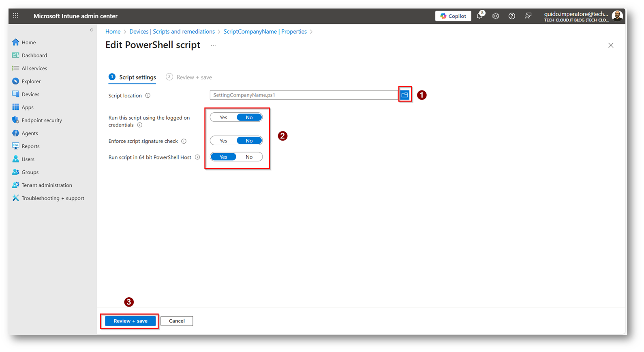Open the feedback icon in header

click(528, 16)
